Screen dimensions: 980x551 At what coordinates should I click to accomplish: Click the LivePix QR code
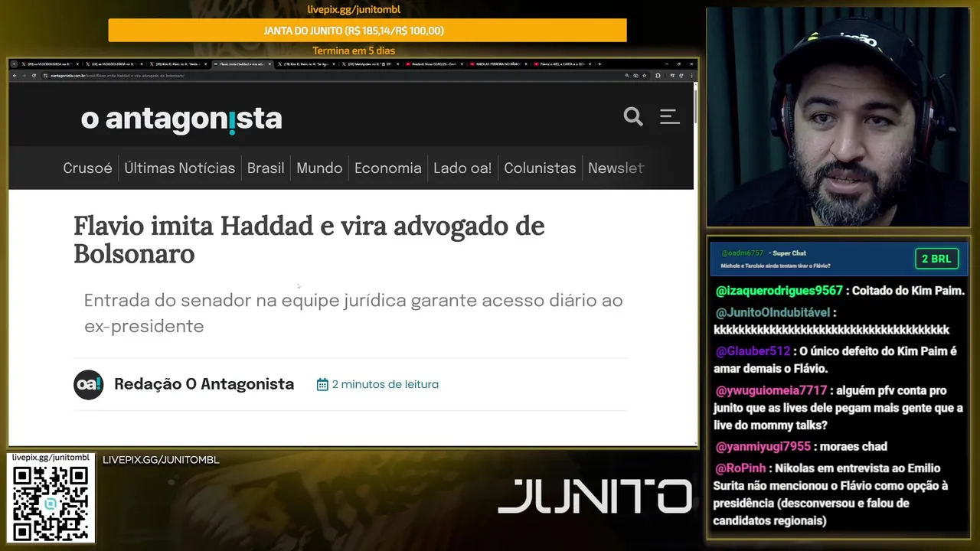tap(51, 503)
